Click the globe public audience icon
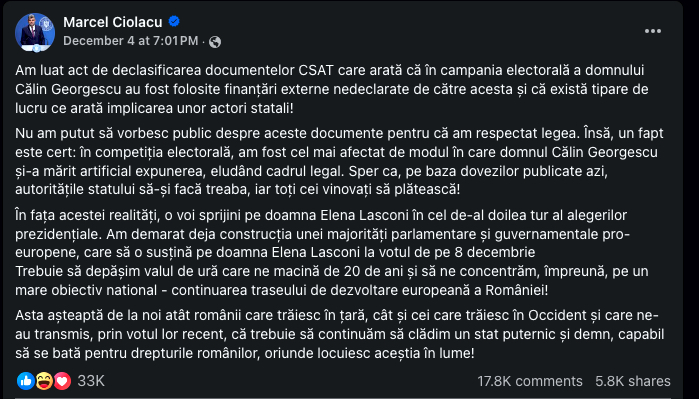This screenshot has width=699, height=399. [215, 41]
